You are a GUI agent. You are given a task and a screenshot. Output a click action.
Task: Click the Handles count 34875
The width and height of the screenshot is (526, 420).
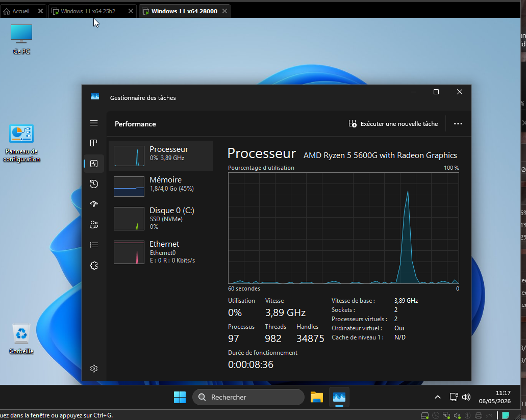310,338
